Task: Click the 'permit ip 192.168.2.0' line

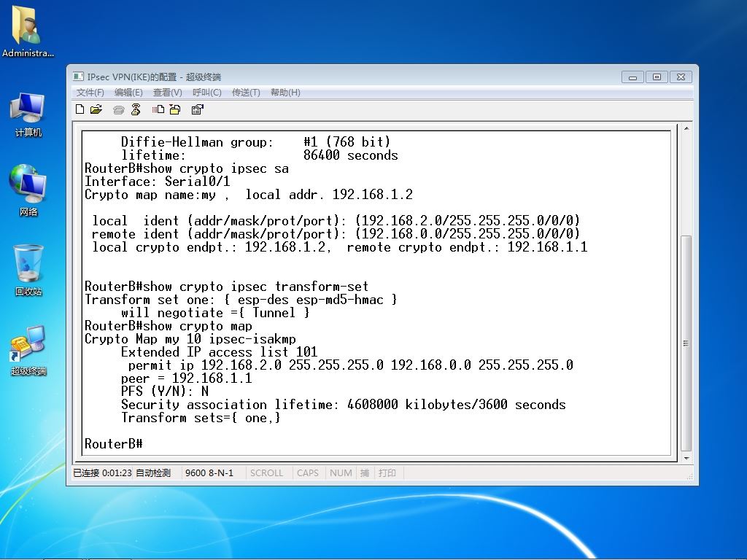Action: click(x=351, y=365)
